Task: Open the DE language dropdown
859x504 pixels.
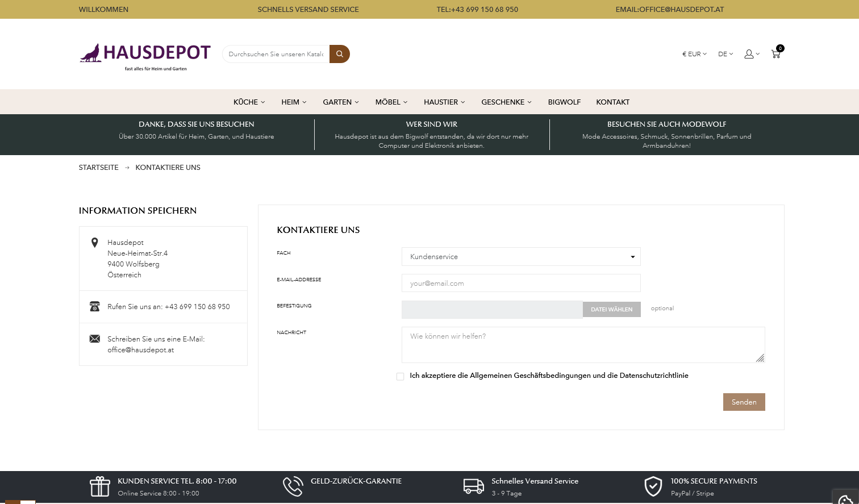Action: pyautogui.click(x=725, y=53)
